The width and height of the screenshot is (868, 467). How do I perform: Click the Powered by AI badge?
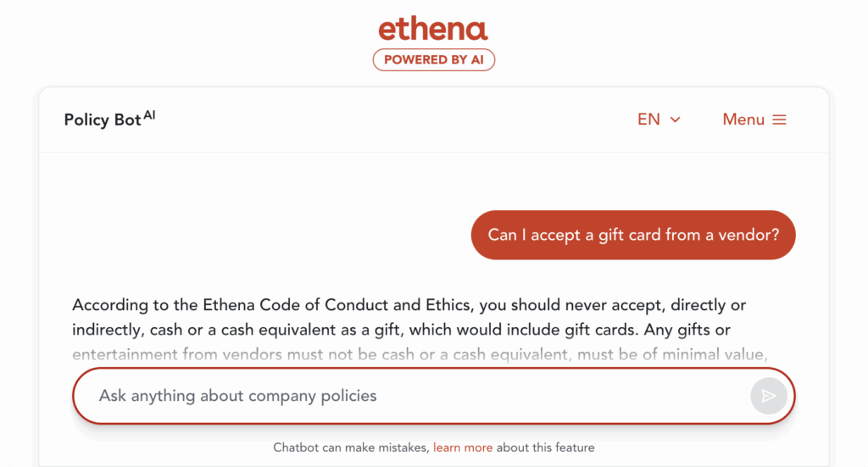[x=433, y=59]
